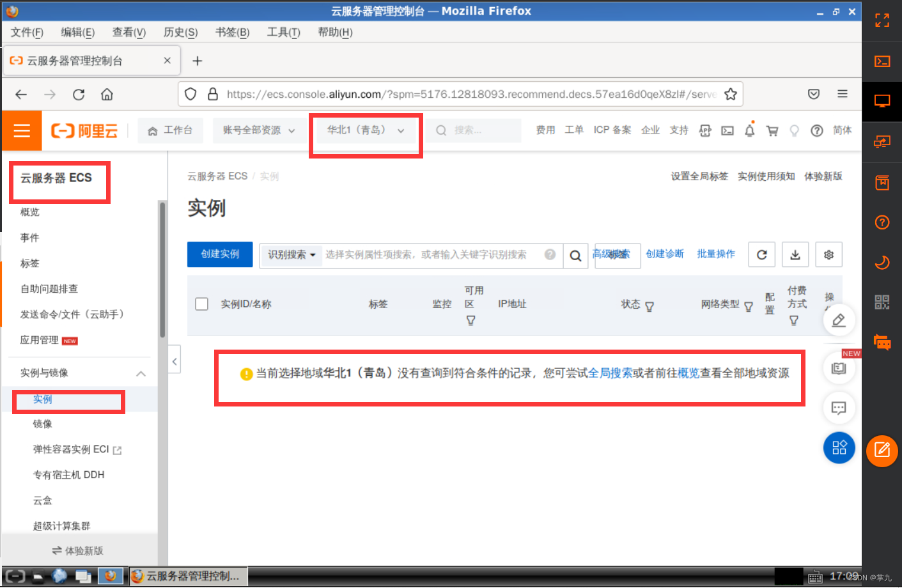Viewport: 902px width, 588px height.
Task: Select 镜像 in the sidebar
Action: tap(43, 424)
